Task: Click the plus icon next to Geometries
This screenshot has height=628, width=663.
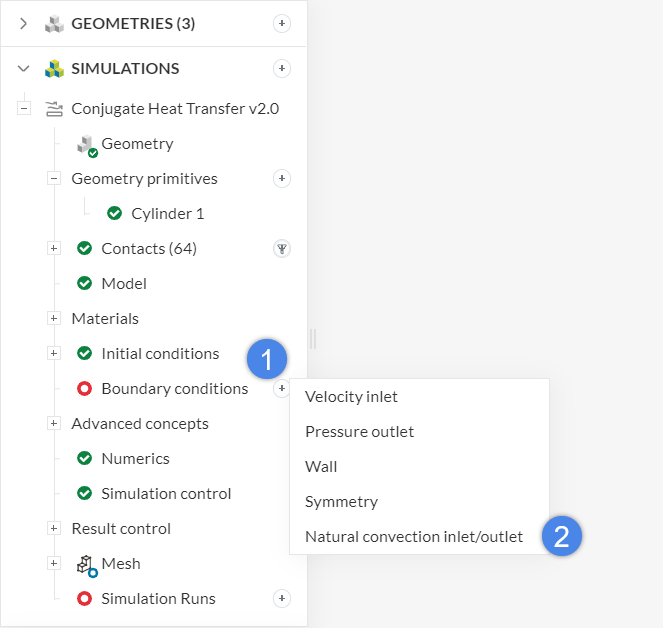Action: 282,23
